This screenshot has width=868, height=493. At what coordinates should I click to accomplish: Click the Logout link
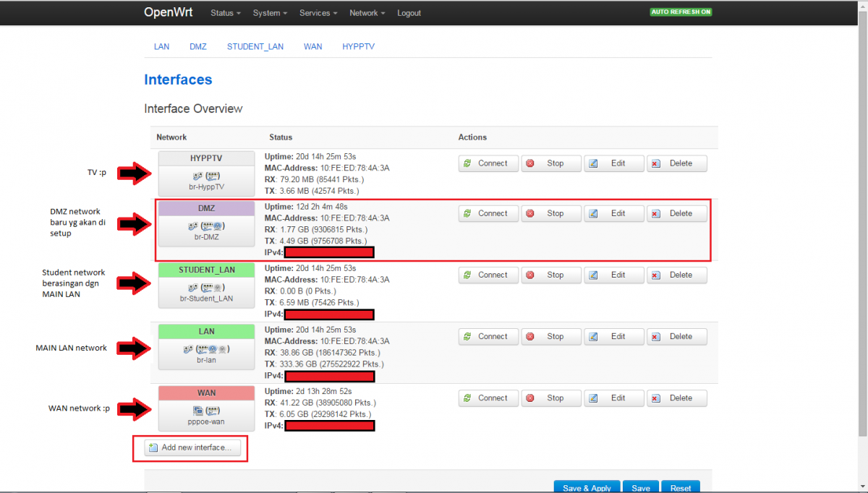click(x=409, y=13)
